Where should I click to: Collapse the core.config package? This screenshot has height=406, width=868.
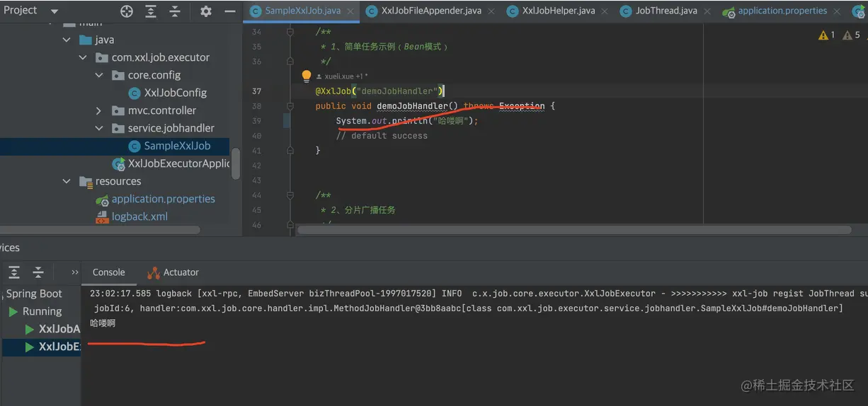tap(99, 75)
